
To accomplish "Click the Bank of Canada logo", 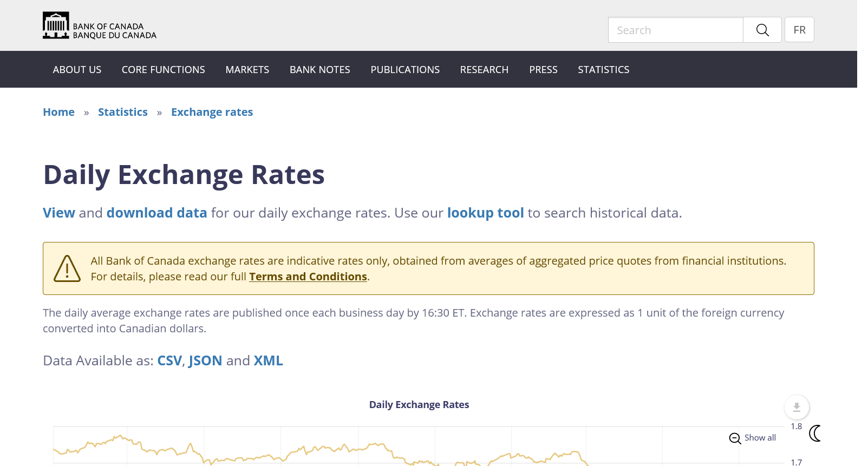I will point(100,26).
